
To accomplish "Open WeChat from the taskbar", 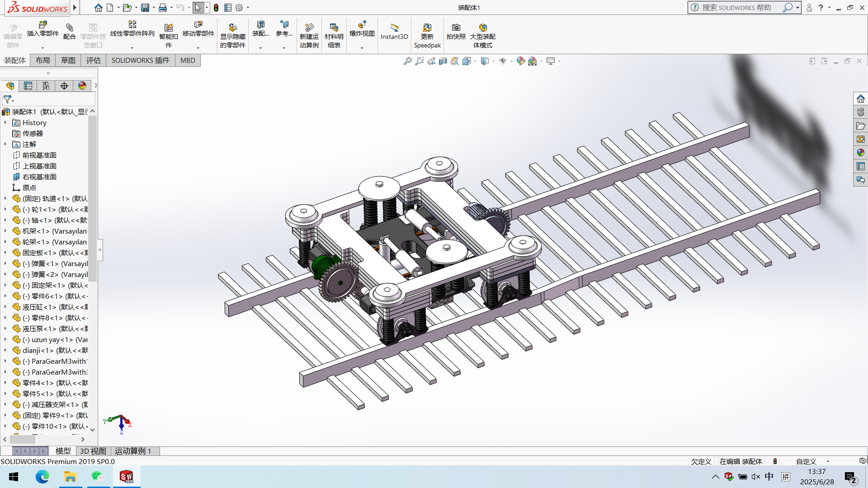I will pos(98,477).
